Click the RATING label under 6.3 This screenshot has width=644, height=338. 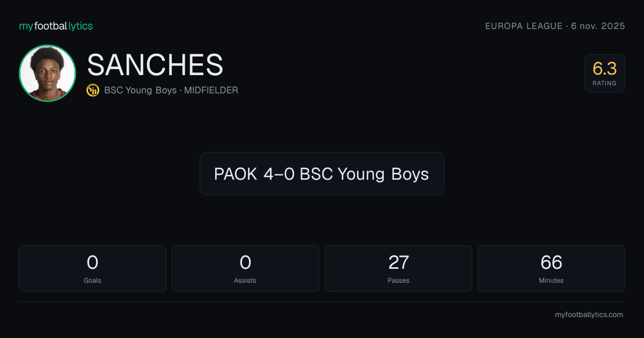[x=605, y=83]
